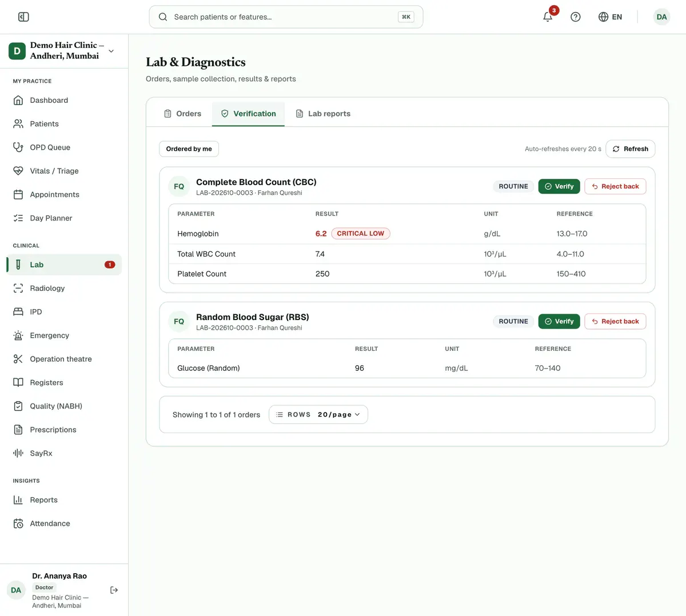Viewport: 686px width, 616px height.
Task: Focus the Search patients or features field
Action: (x=286, y=17)
